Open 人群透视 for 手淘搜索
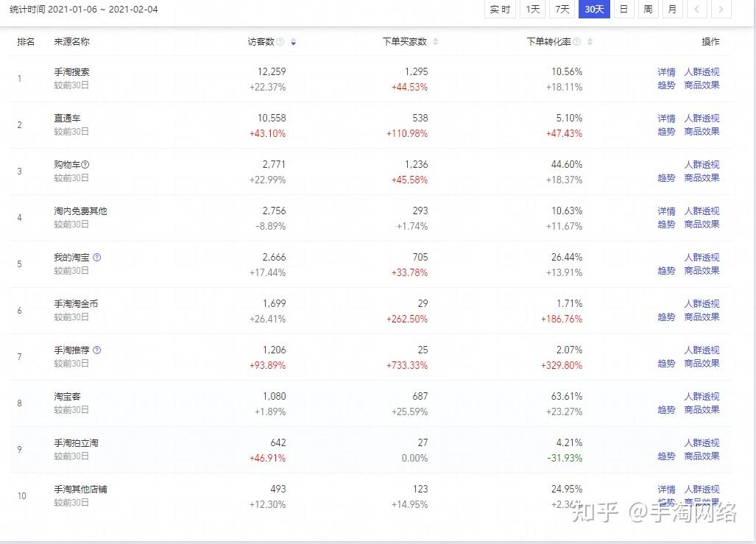Screen dimensions: 756x544 tap(702, 72)
